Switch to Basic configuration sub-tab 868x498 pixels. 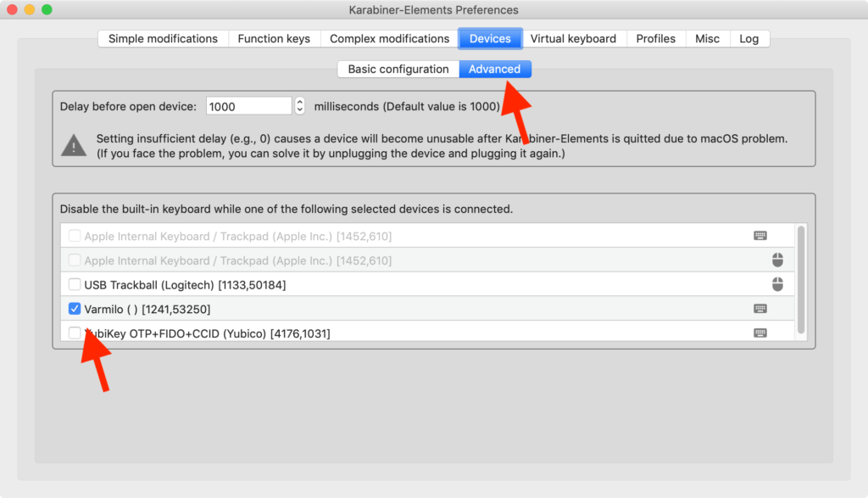398,70
